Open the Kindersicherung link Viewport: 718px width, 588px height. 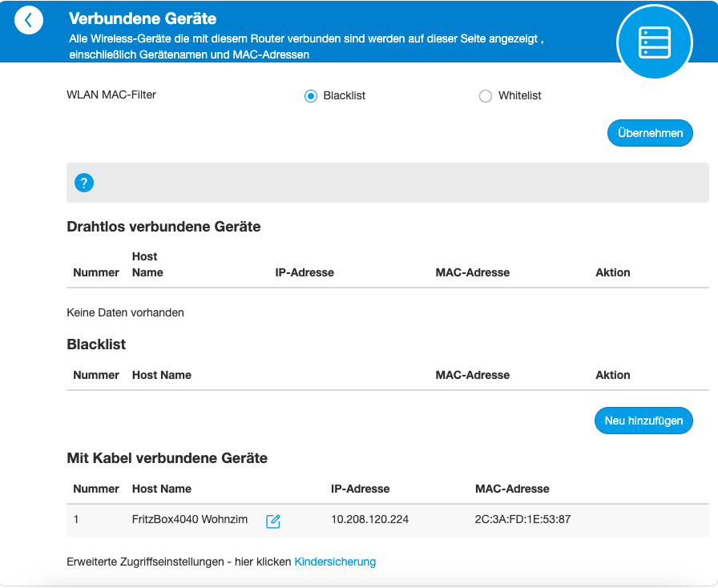pos(335,562)
